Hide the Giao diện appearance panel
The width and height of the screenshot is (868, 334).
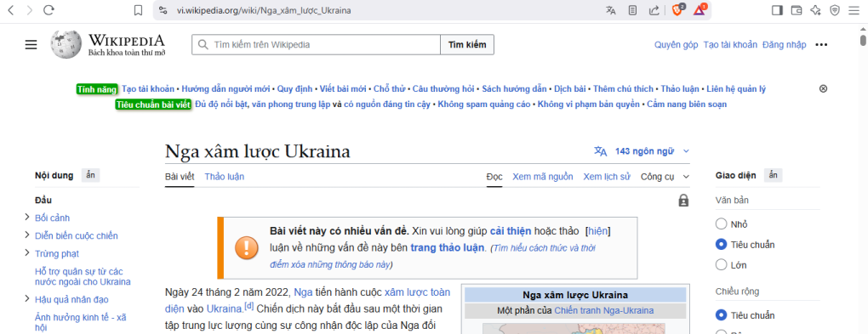point(774,175)
